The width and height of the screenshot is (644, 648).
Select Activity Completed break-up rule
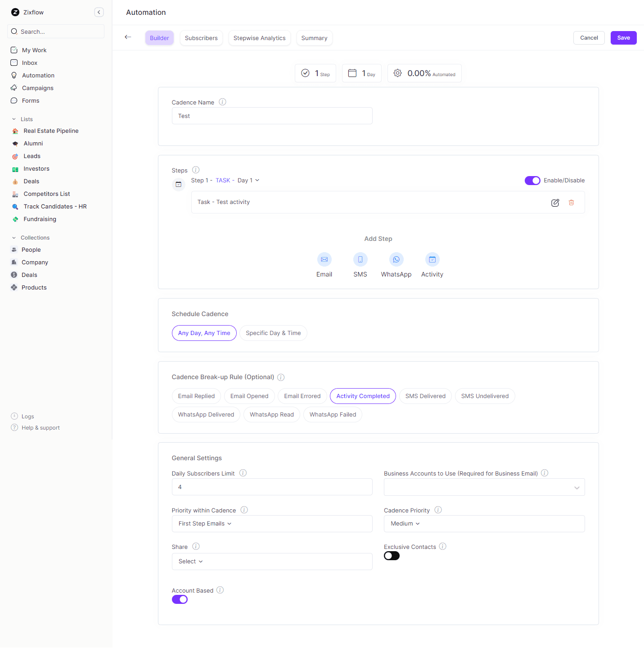click(x=363, y=396)
